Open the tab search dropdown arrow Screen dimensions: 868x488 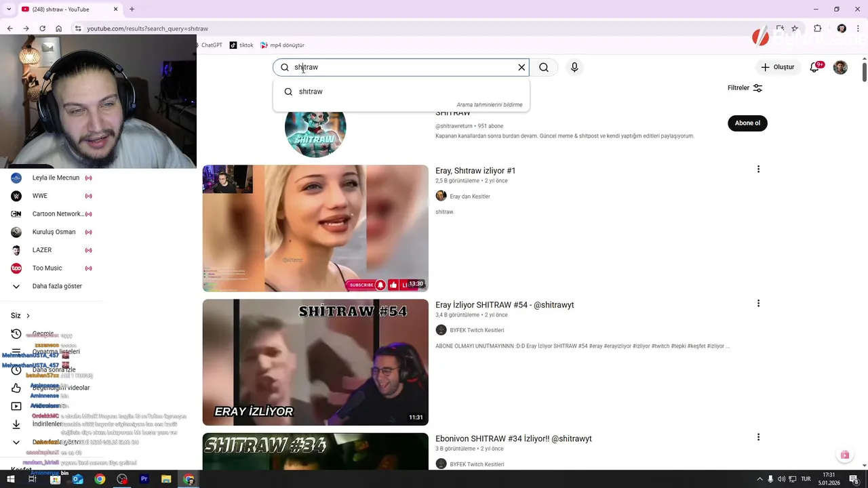tap(8, 9)
